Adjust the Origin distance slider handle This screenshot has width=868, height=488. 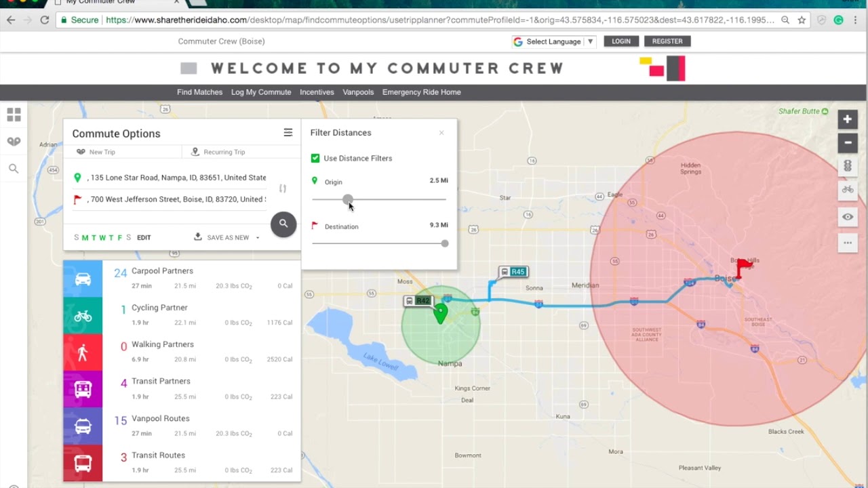click(x=348, y=199)
